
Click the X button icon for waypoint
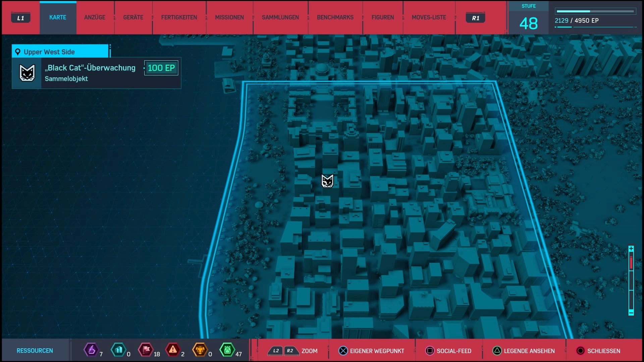(x=343, y=351)
